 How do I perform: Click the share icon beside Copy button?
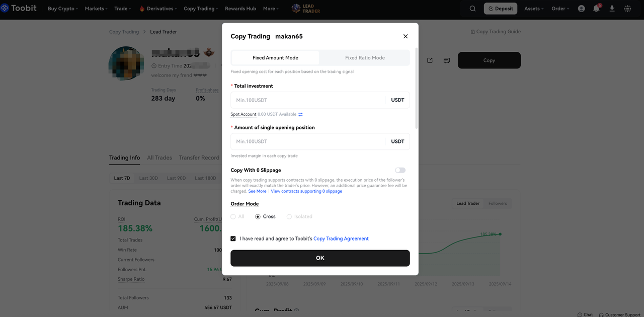coord(430,60)
